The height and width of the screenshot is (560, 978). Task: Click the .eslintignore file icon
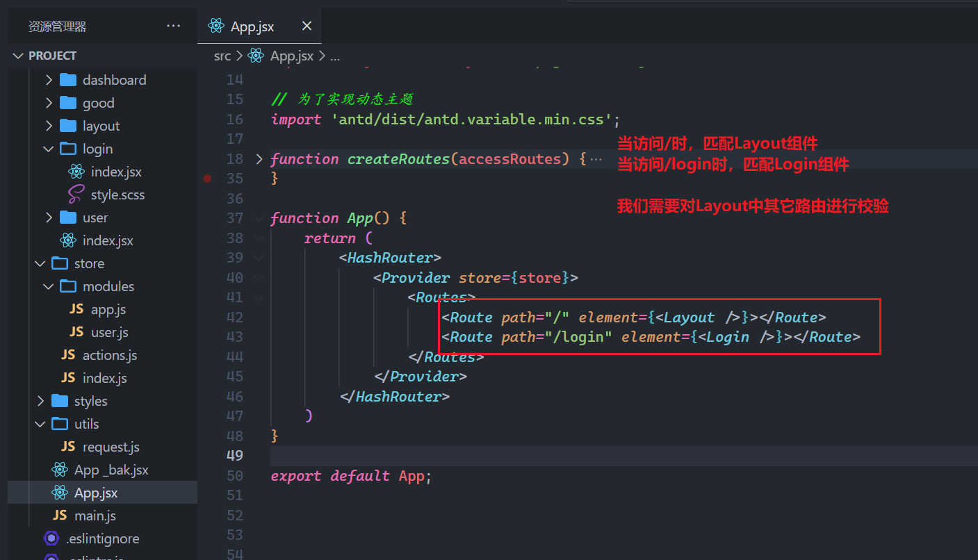point(51,538)
